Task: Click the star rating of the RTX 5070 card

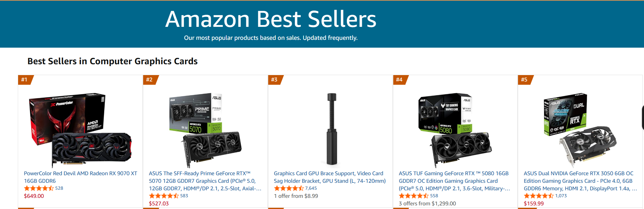Action: pos(164,196)
